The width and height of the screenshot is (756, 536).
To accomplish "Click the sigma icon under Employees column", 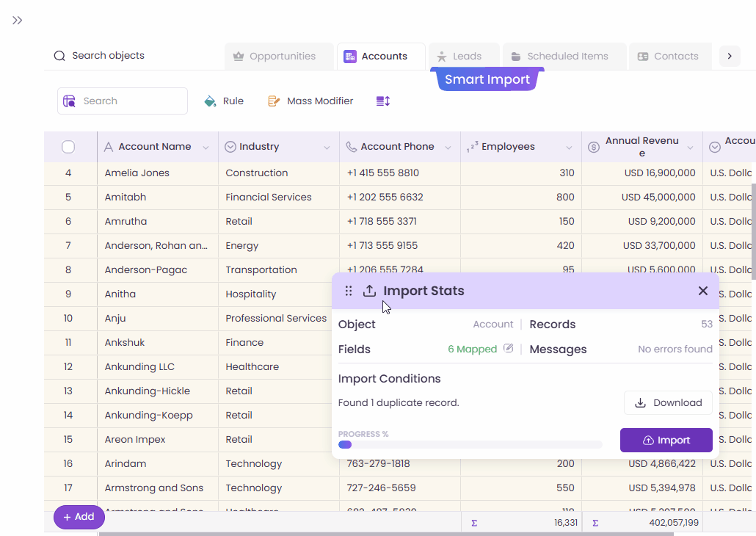I will pyautogui.click(x=474, y=522).
